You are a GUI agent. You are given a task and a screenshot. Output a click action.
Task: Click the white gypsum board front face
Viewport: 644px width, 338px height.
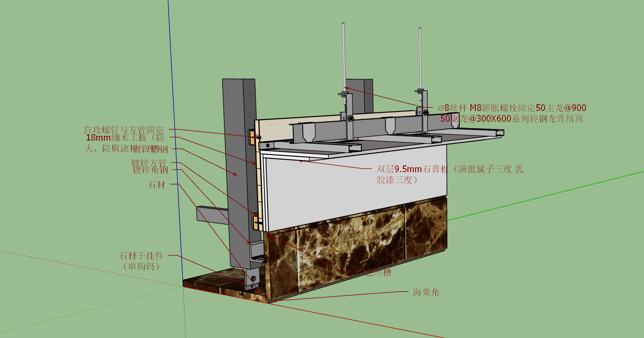(354, 188)
